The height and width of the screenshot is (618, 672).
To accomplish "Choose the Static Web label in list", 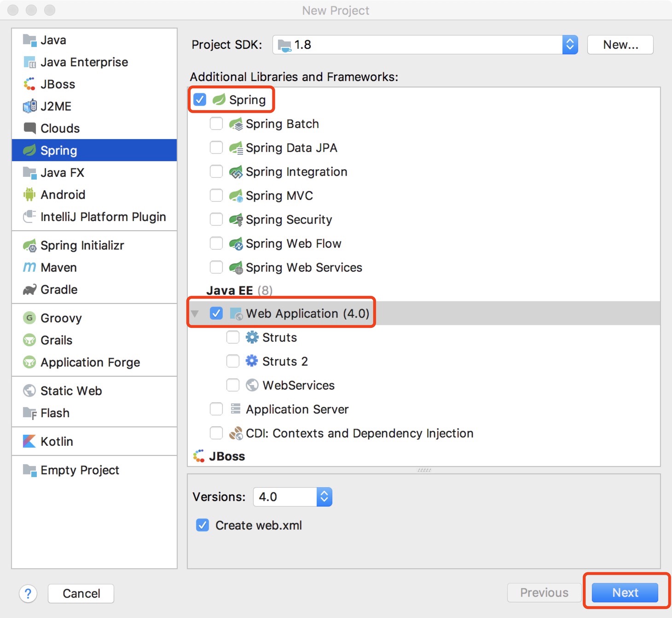I will tap(71, 391).
